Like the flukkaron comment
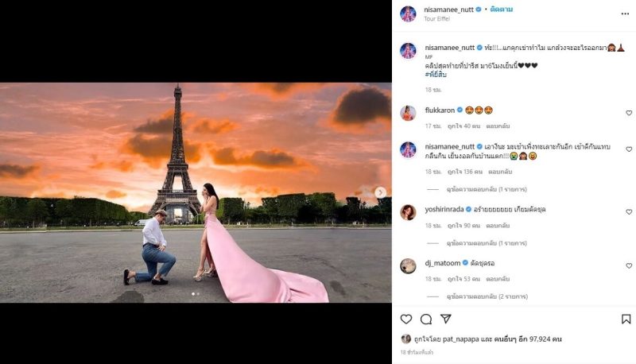The width and height of the screenshot is (636, 364). pos(629,113)
